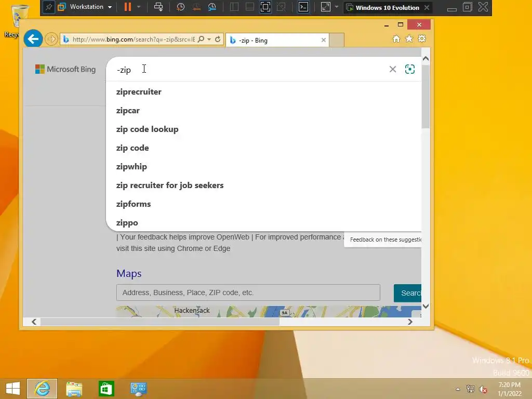Screen dimensions: 532x399
Task: Go back with Internet Explorer back arrow
Action: click(x=33, y=39)
